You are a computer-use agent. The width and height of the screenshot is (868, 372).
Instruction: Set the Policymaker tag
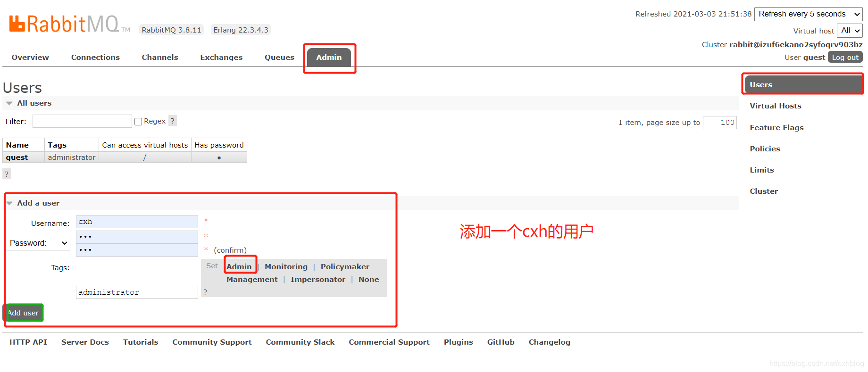pyautogui.click(x=345, y=267)
